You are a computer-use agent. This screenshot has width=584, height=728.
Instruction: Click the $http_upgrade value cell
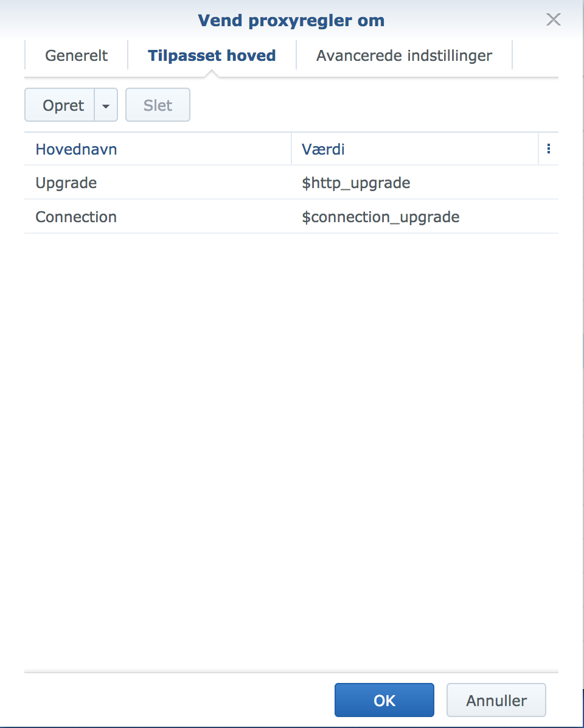point(355,183)
